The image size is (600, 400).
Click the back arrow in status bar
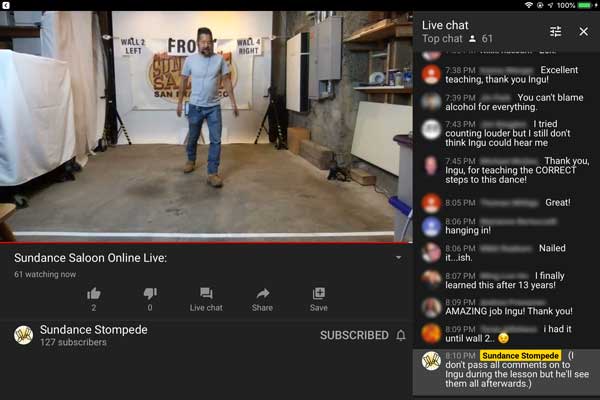[x=6, y=5]
